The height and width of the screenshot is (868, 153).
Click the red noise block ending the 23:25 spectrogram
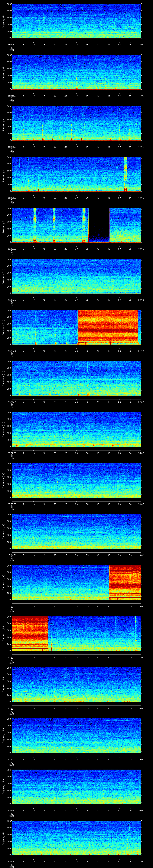[125, 583]
